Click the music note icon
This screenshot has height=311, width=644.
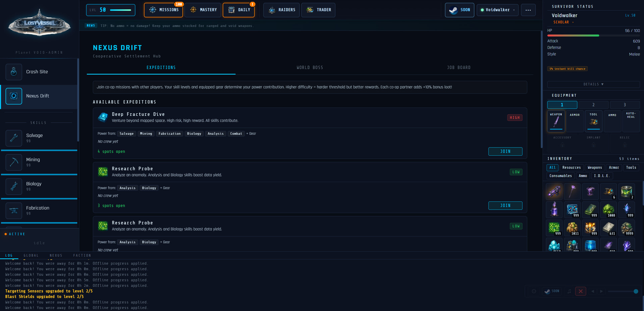(x=569, y=291)
